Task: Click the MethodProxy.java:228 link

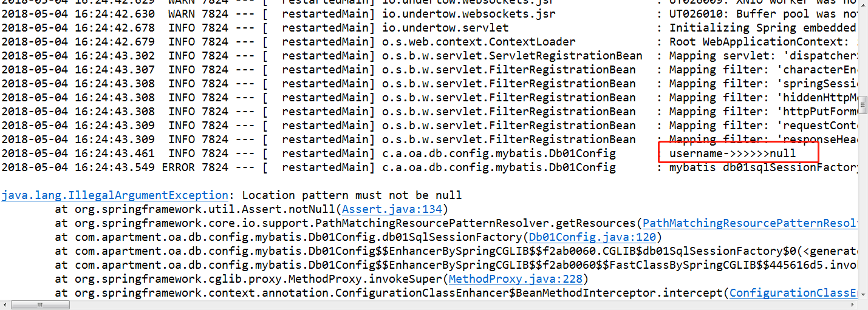Action: [515, 279]
